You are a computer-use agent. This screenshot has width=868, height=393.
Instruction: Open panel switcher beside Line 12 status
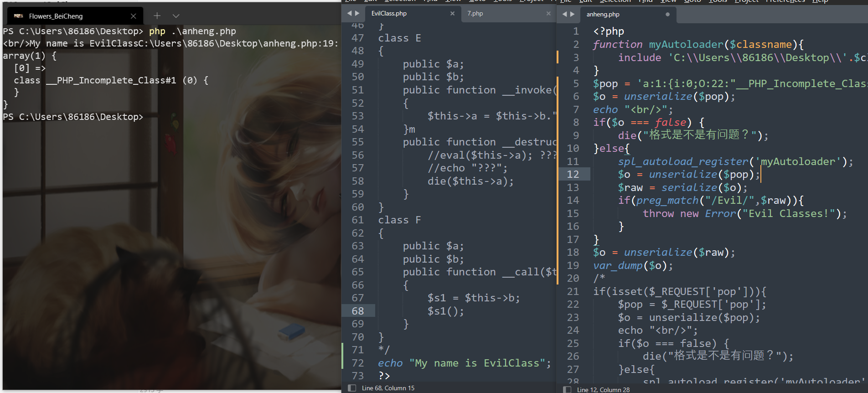point(567,390)
